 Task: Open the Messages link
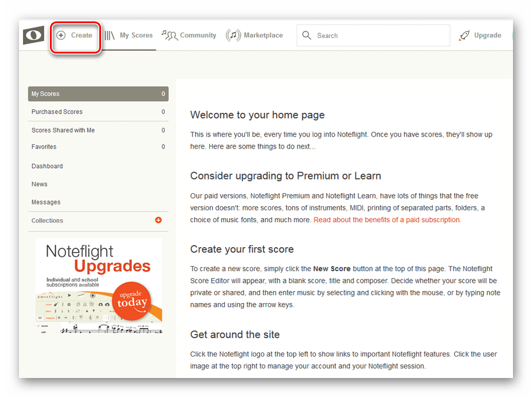(x=46, y=202)
